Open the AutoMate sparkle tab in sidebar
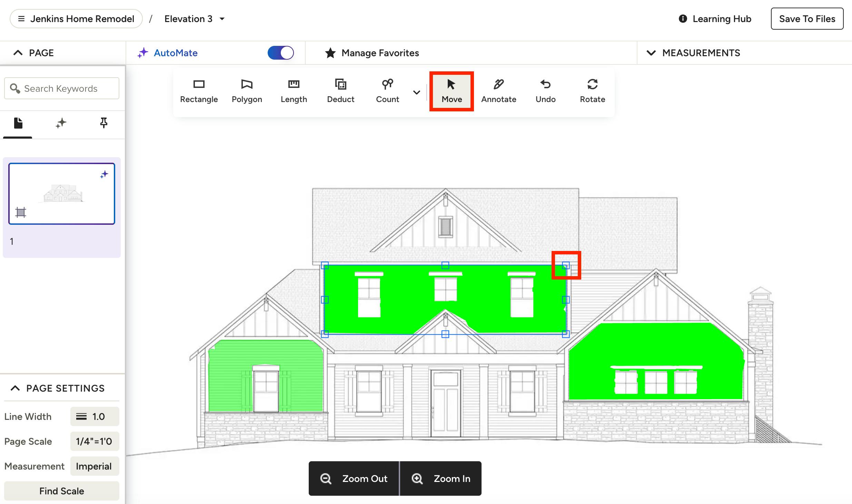The image size is (852, 504). pos(61,123)
